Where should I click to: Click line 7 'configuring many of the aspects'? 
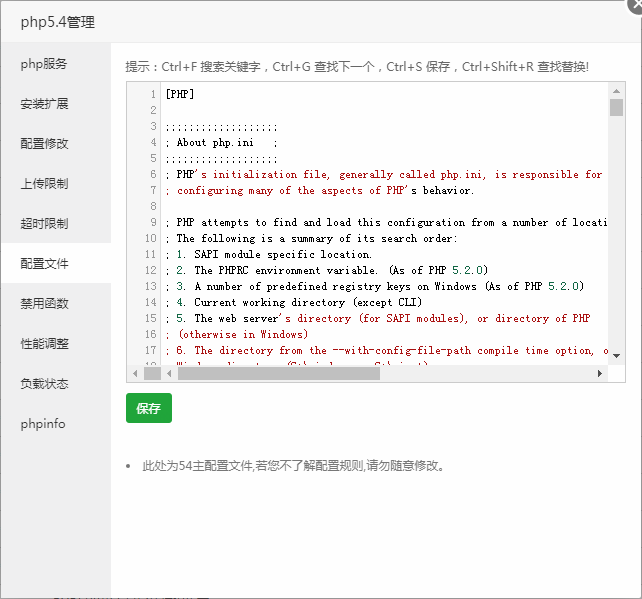click(319, 191)
